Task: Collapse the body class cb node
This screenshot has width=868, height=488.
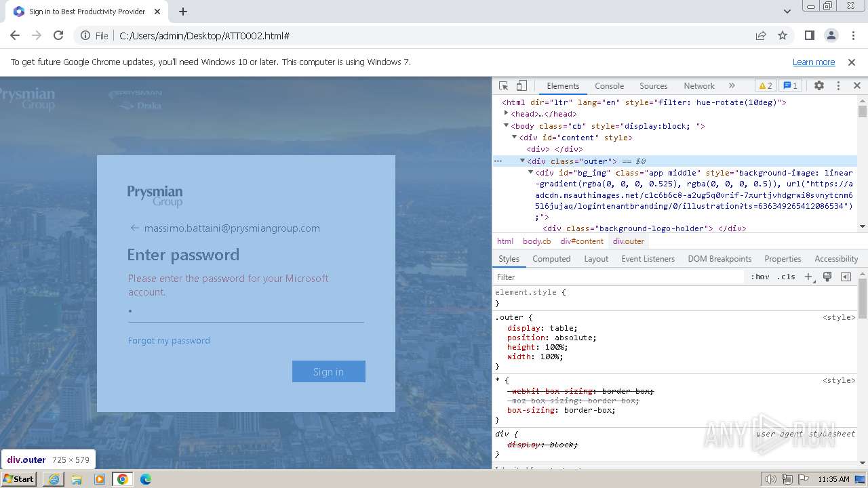Action: point(506,125)
